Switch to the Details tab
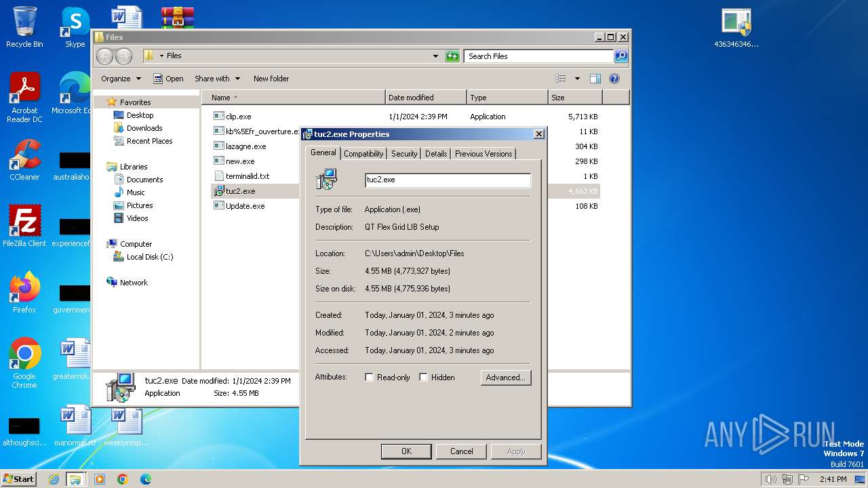This screenshot has height=488, width=868. pyautogui.click(x=436, y=154)
